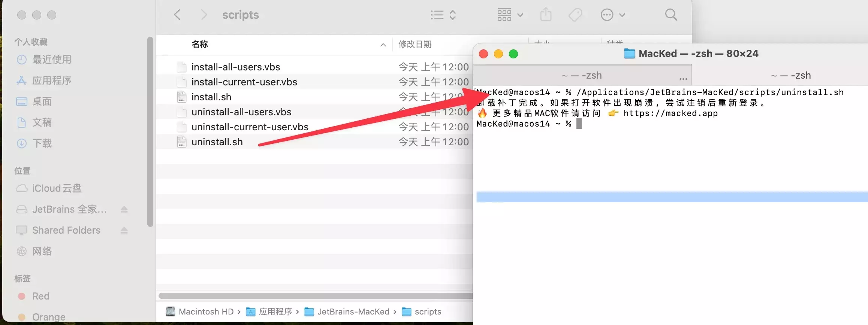Image resolution: width=868 pixels, height=325 pixels.
Task: Eject the JetBrains 全家… volume
Action: click(x=124, y=209)
